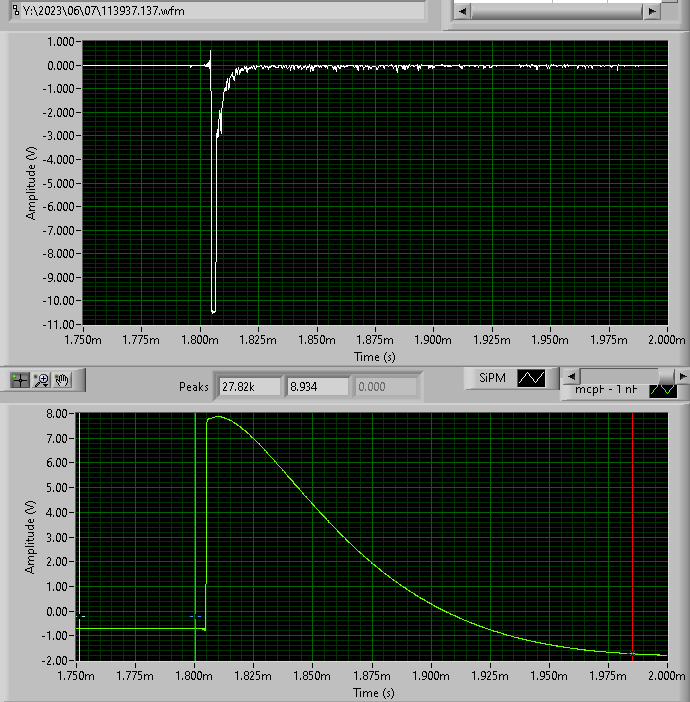Click the upper graph Amplitude (V) axis title

point(30,183)
